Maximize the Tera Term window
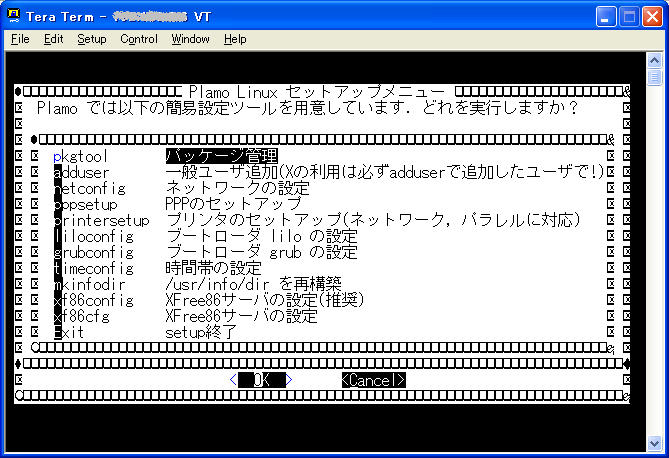Image resolution: width=669 pixels, height=458 pixels. pyautogui.click(x=629, y=17)
